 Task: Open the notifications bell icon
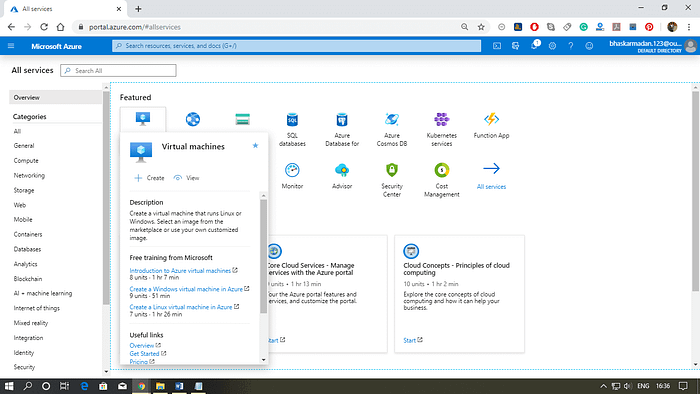tap(534, 46)
